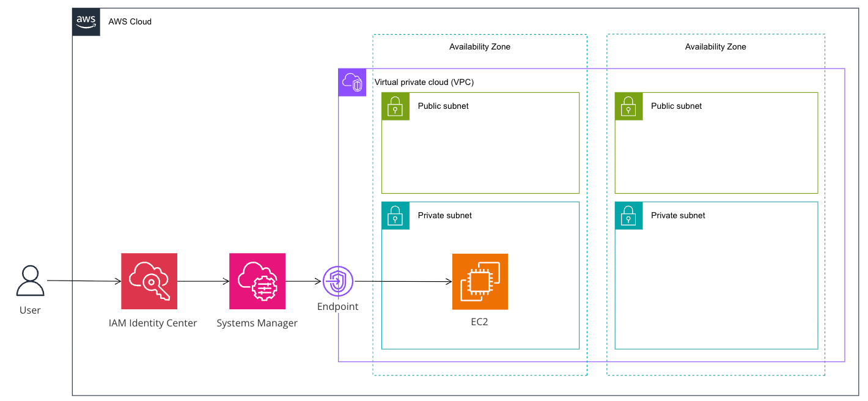
Task: Click the IAM Identity Center text label
Action: (153, 323)
